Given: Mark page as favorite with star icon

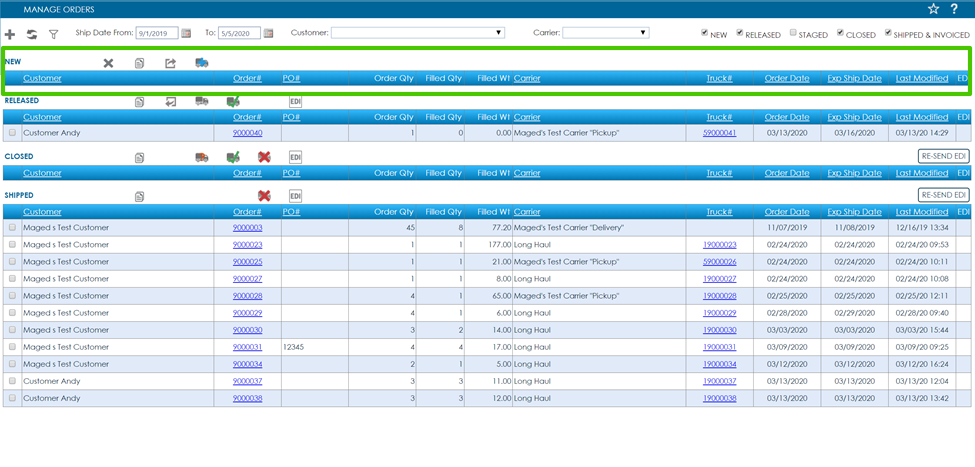Looking at the screenshot, I should (933, 9).
